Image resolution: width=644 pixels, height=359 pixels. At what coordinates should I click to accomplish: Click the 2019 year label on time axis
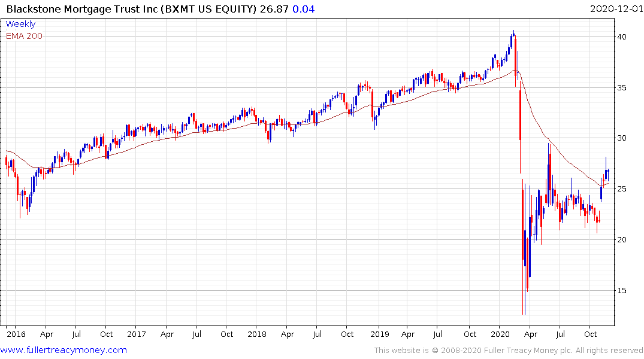coord(379,334)
